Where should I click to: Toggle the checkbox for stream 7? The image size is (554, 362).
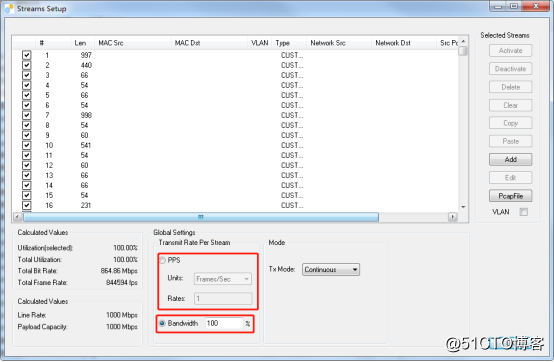(26, 115)
